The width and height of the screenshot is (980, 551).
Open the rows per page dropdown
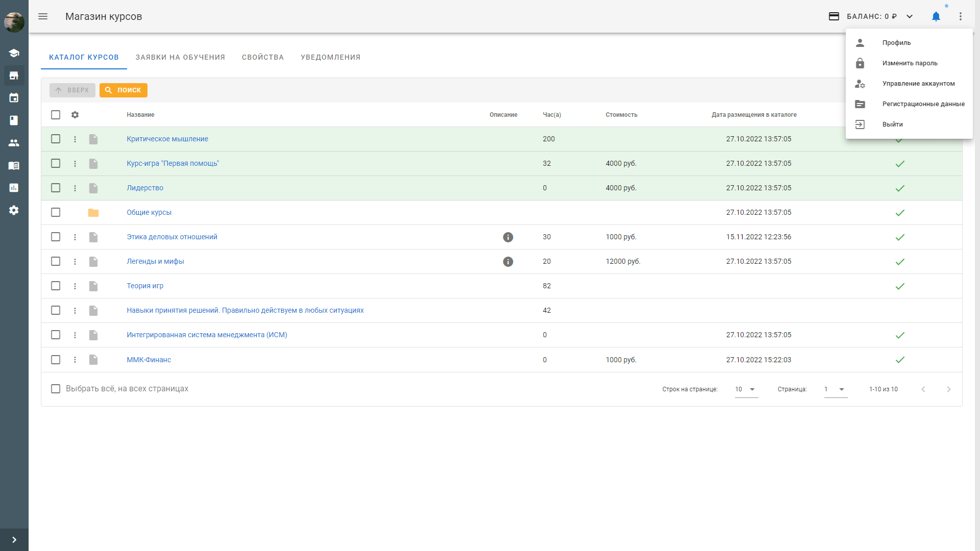coord(746,389)
